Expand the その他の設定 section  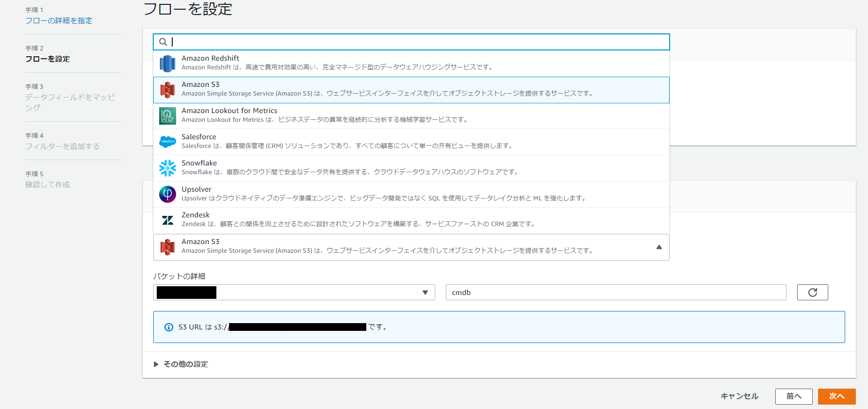tap(180, 364)
